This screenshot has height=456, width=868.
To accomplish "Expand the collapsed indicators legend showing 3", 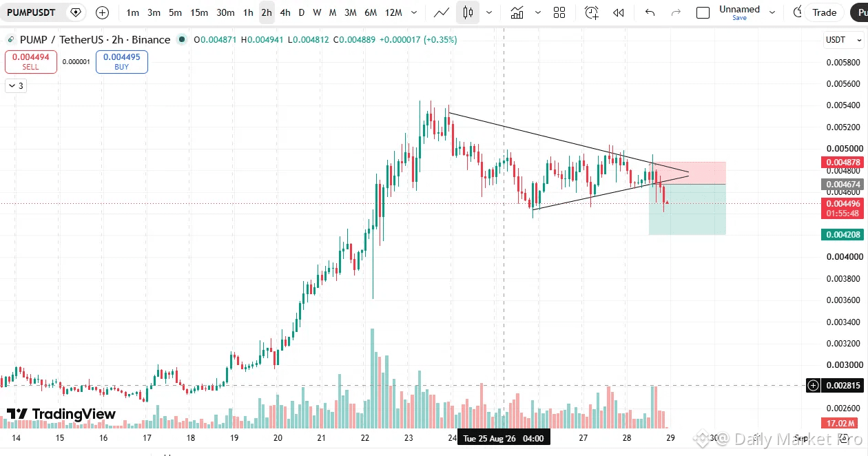I will click(x=15, y=86).
